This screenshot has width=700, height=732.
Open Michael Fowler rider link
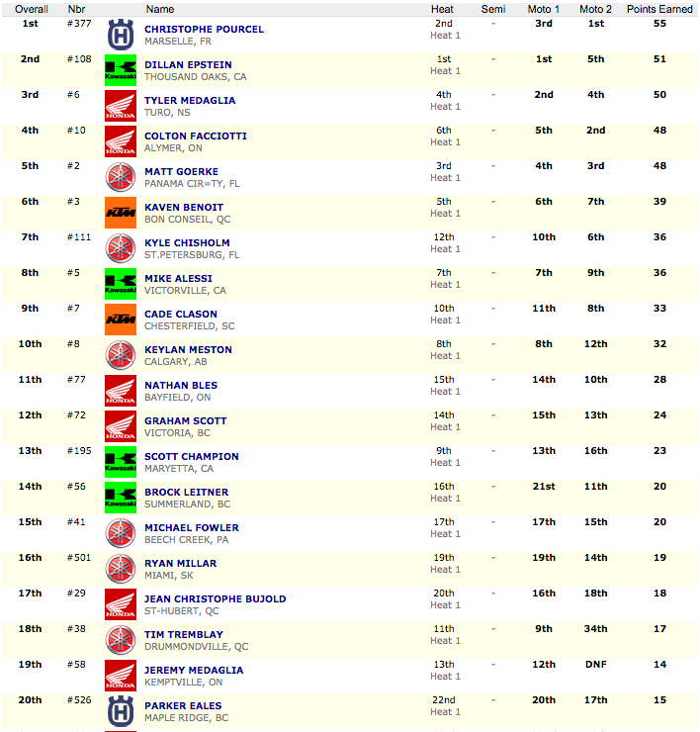tap(192, 528)
